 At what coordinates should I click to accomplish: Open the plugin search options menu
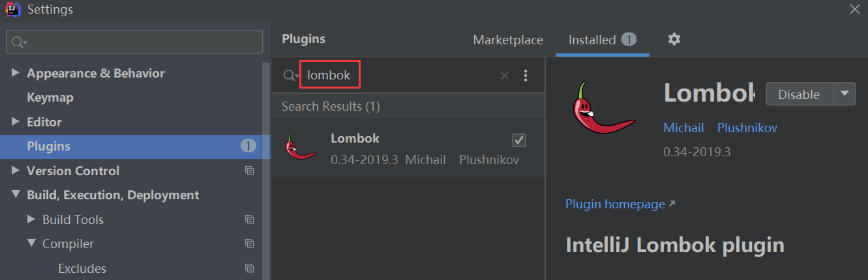coord(526,76)
